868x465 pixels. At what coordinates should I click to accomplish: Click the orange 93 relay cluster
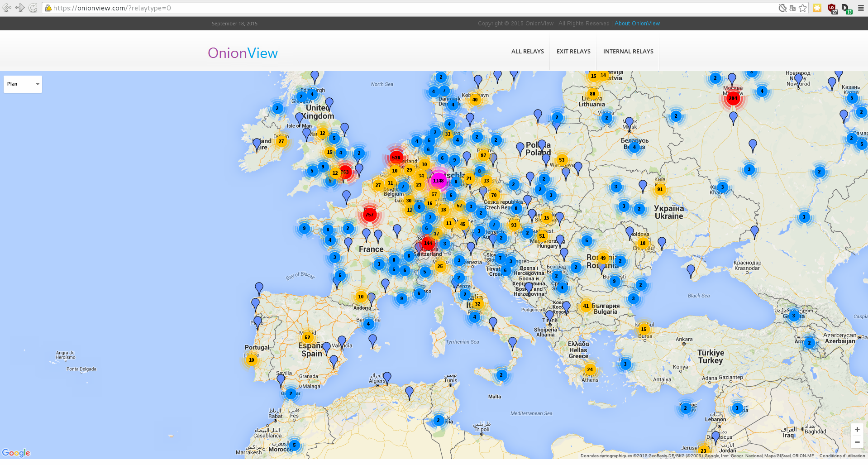coord(514,225)
